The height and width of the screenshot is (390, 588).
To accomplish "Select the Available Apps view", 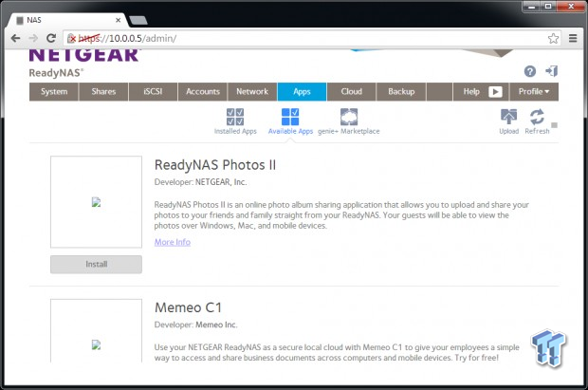I will click(x=290, y=121).
